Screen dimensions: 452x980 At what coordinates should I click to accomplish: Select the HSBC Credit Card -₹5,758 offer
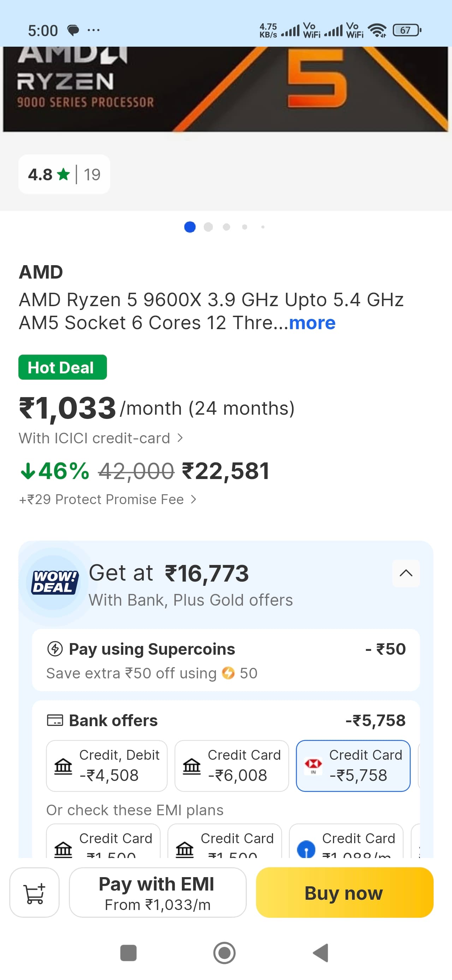click(353, 765)
